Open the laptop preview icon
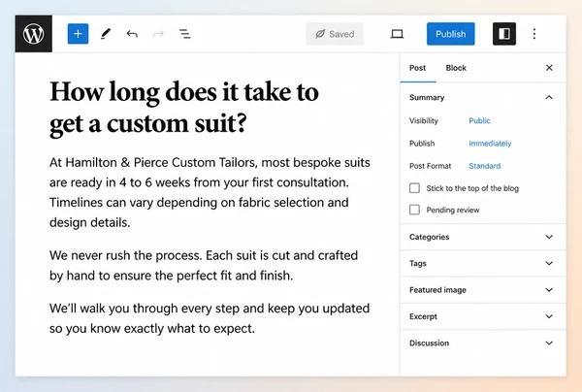 tap(397, 34)
